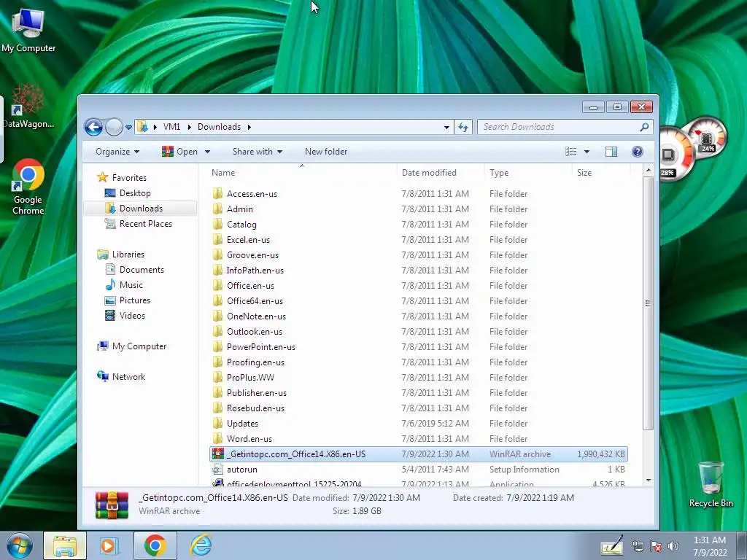The height and width of the screenshot is (560, 747).
Task: Select the OneNote.en-us folder icon
Action: (217, 316)
